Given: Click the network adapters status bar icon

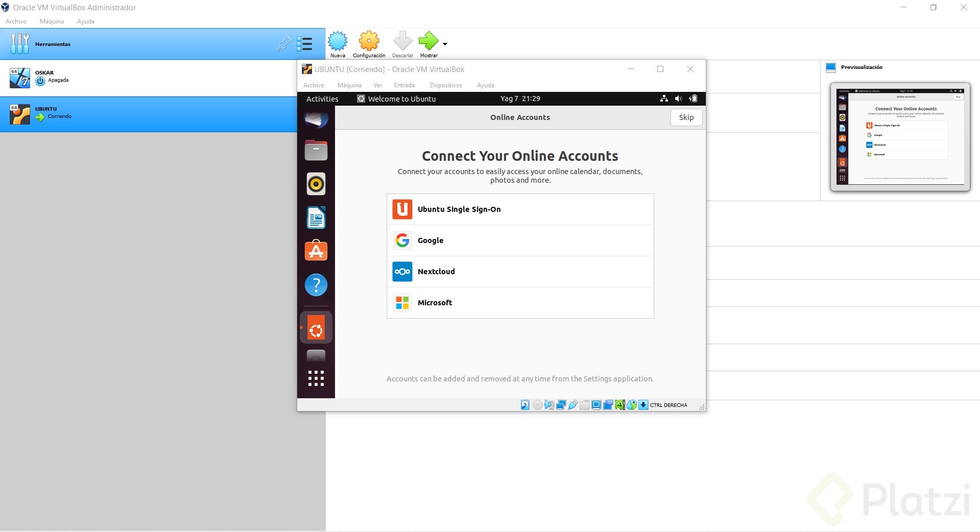Looking at the screenshot, I should pos(561,405).
